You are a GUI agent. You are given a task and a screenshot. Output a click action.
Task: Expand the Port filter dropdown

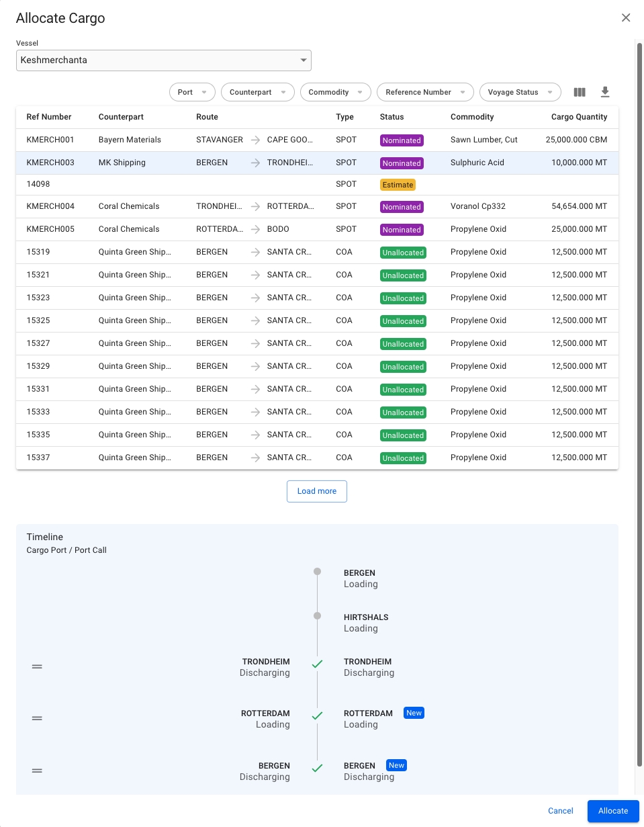coord(191,92)
